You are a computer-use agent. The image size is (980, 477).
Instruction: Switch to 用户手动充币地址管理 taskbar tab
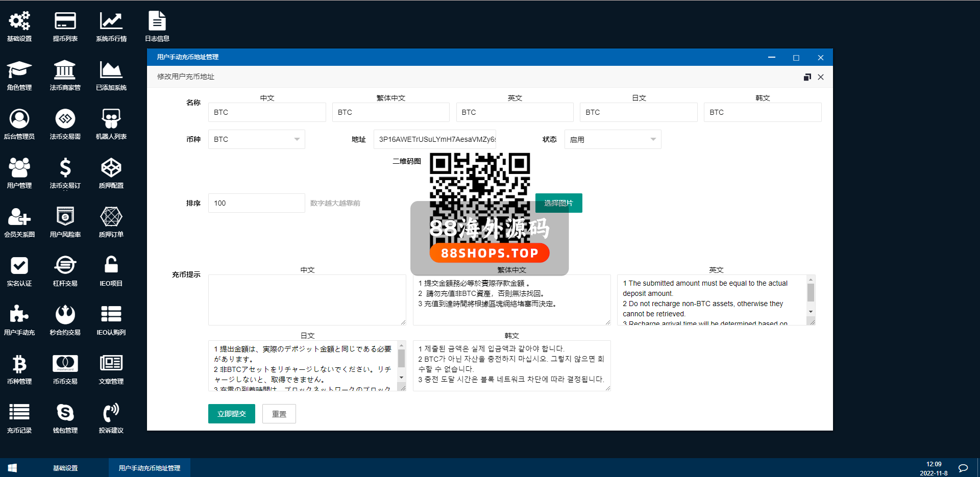click(150, 468)
